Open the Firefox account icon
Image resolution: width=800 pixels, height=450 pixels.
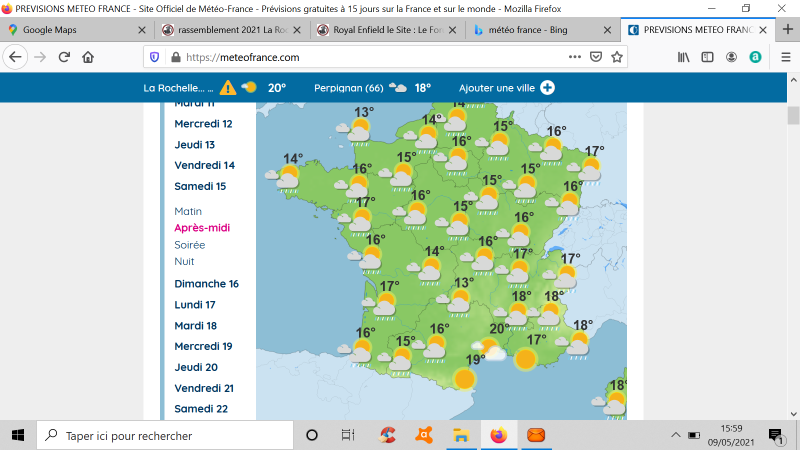click(731, 57)
